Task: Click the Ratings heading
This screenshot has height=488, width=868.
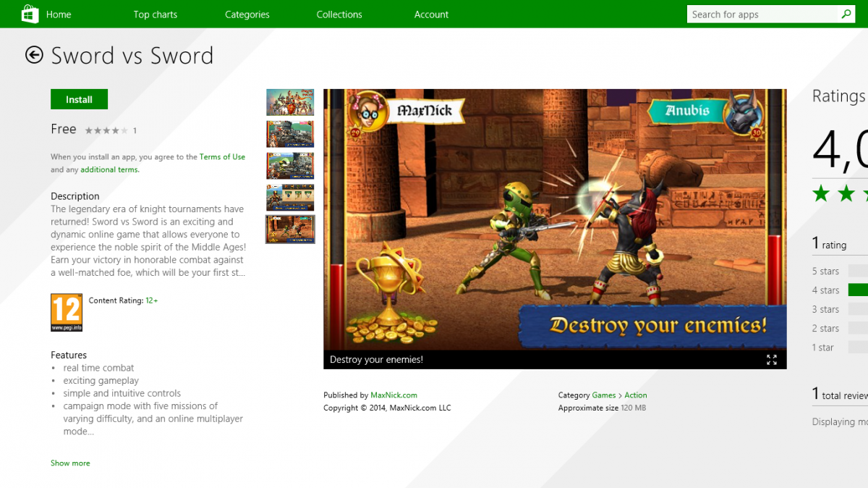Action: [x=839, y=96]
